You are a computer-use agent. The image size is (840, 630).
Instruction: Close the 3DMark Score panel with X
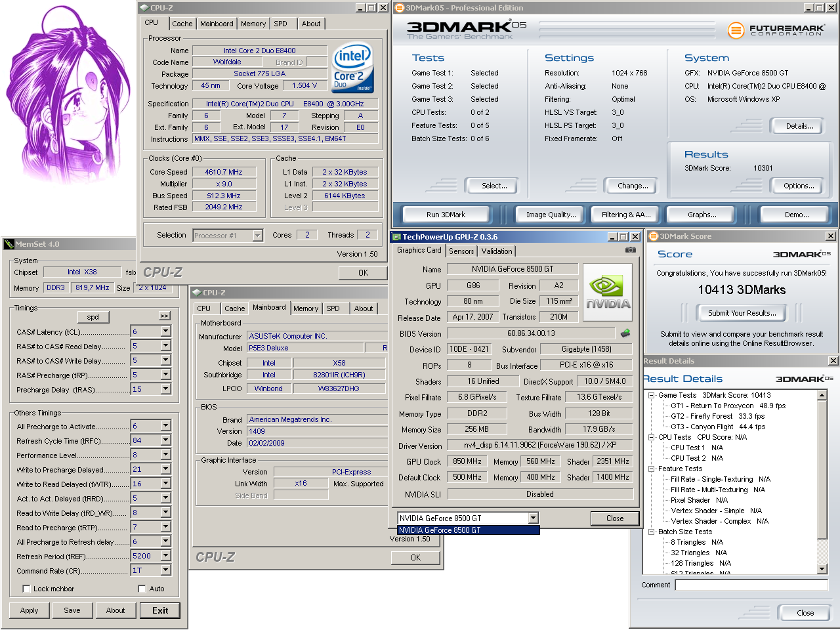(831, 236)
